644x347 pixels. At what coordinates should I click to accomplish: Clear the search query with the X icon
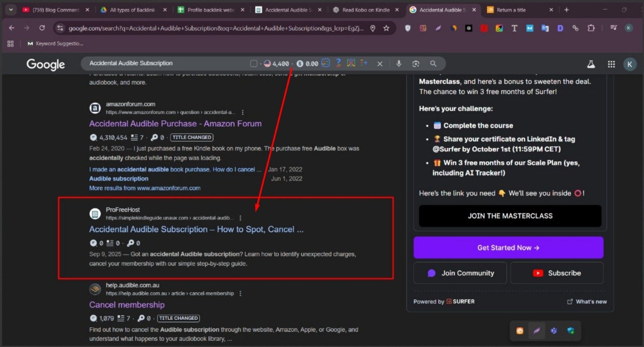point(380,63)
